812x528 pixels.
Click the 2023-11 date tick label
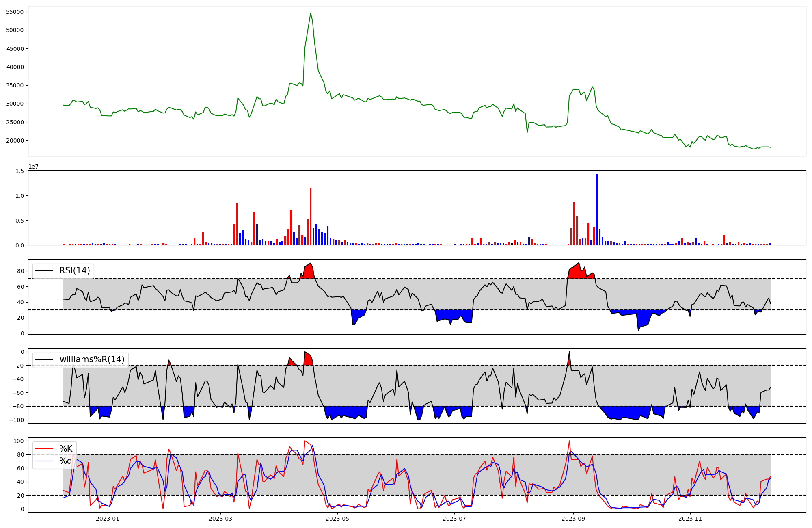690,519
